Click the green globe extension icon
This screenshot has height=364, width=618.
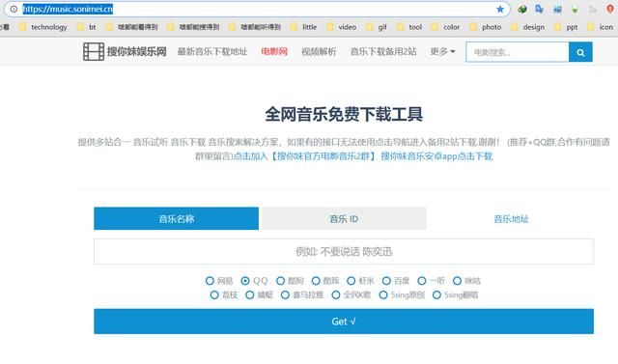pyautogui.click(x=522, y=9)
